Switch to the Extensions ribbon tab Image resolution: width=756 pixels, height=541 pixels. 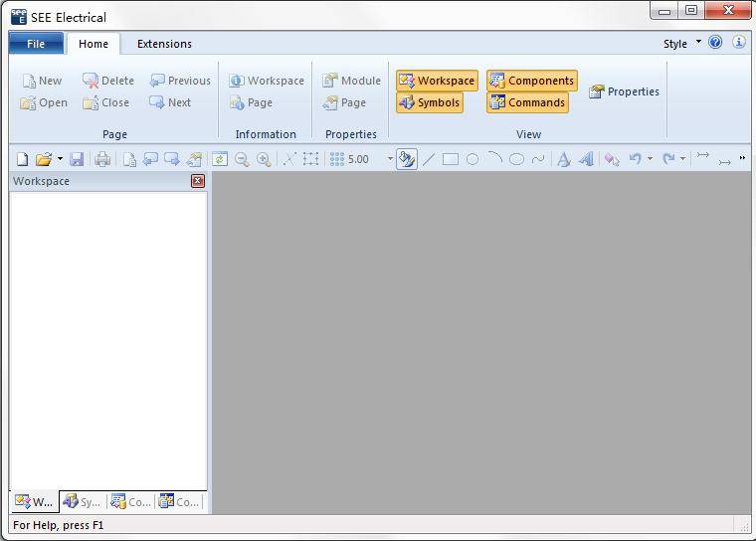pos(164,44)
